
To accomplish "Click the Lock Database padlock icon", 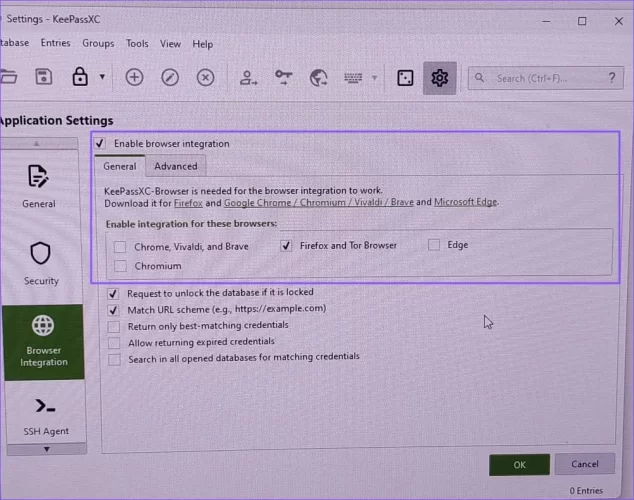I will pyautogui.click(x=79, y=77).
